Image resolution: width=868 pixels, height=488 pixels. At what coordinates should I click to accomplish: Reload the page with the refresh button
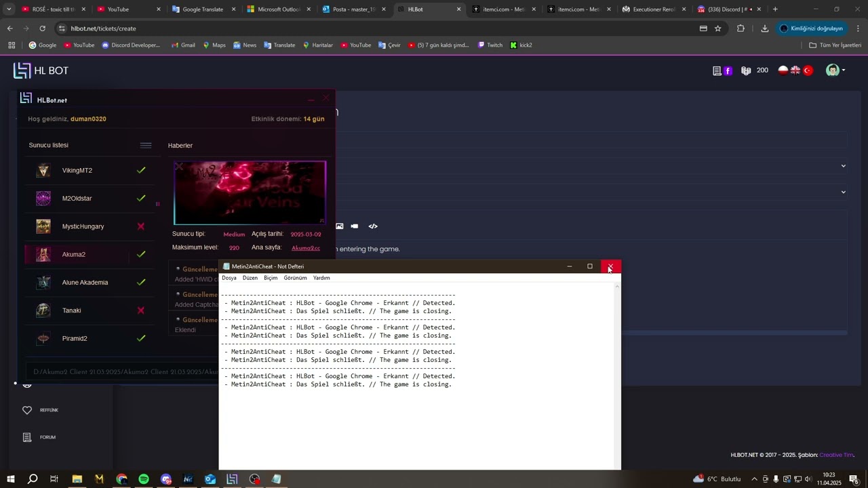pyautogui.click(x=42, y=28)
